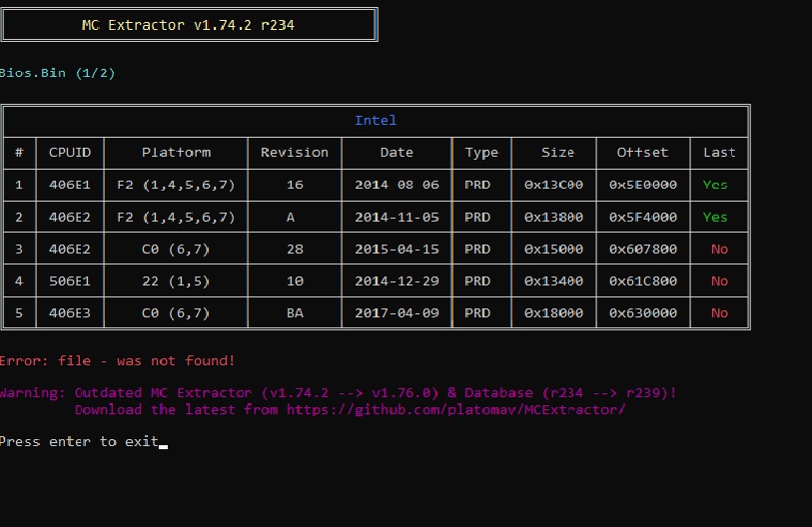Click date 2014-12-29
Viewport: 812px width, 527px height.
click(x=397, y=281)
